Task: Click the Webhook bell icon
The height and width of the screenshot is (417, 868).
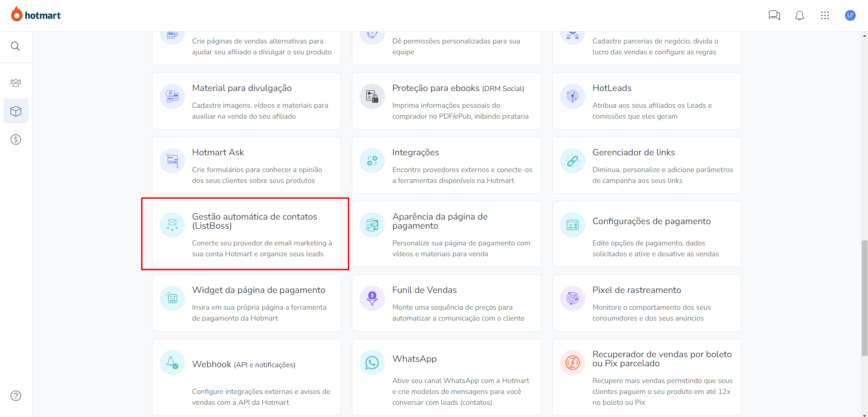Action: 172,363
